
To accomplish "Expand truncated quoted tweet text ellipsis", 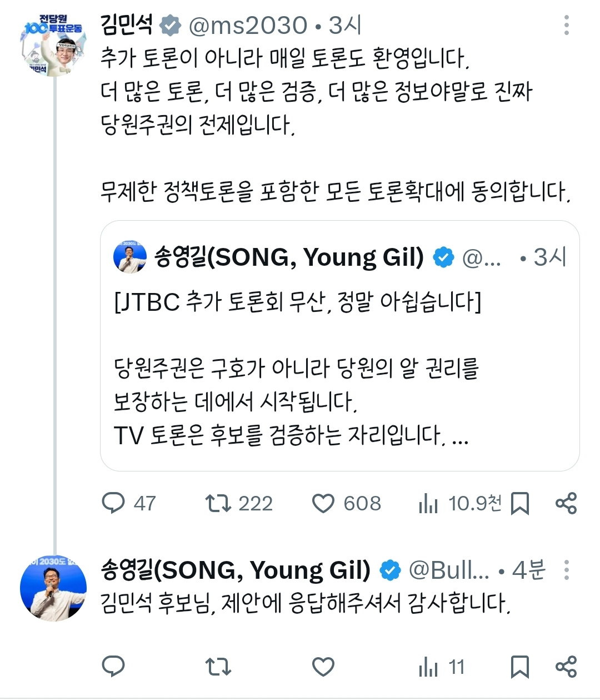I will click(461, 436).
